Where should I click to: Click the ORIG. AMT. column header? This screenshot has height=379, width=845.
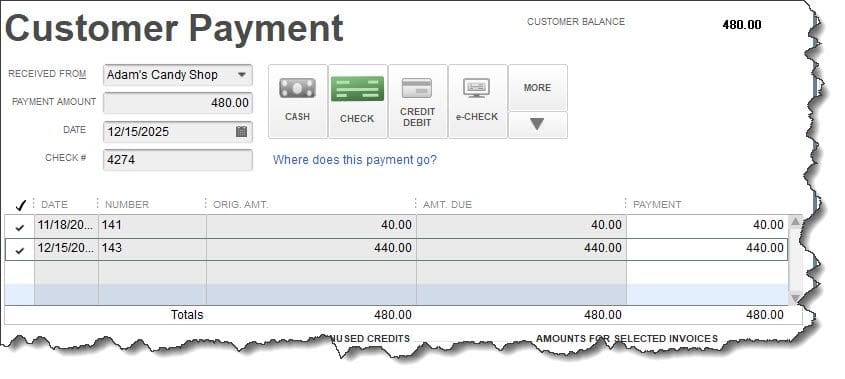click(240, 205)
